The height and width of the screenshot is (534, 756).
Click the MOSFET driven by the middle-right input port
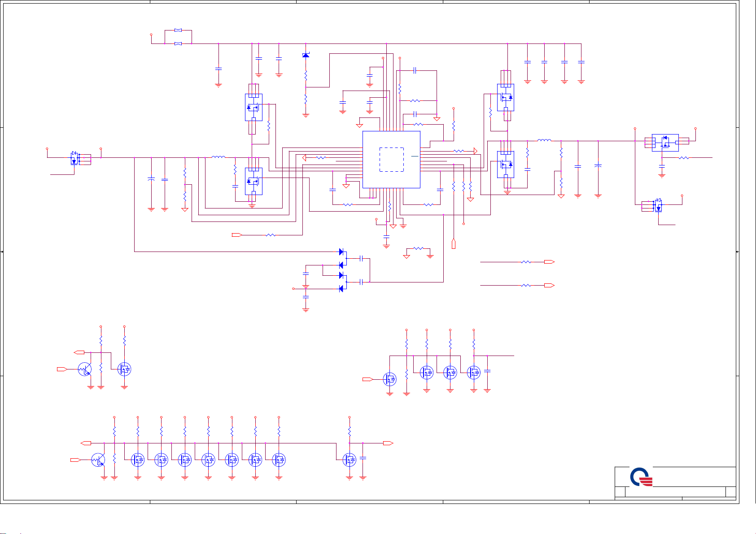(x=390, y=379)
